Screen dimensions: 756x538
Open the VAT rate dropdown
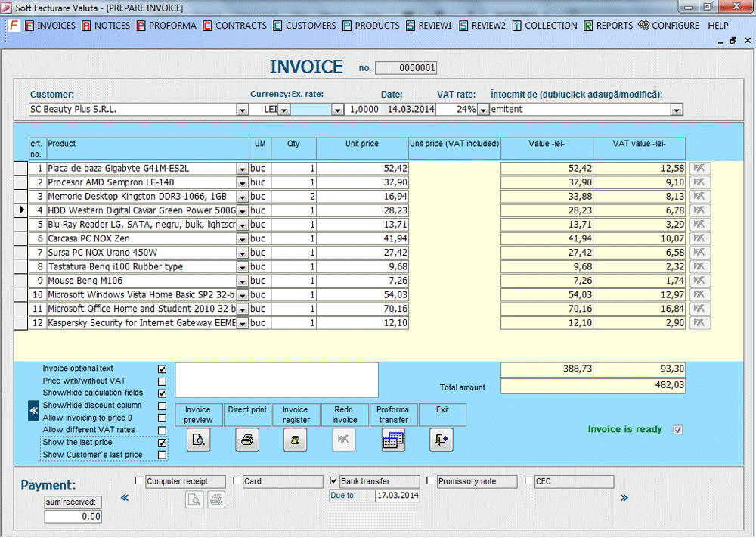483,110
